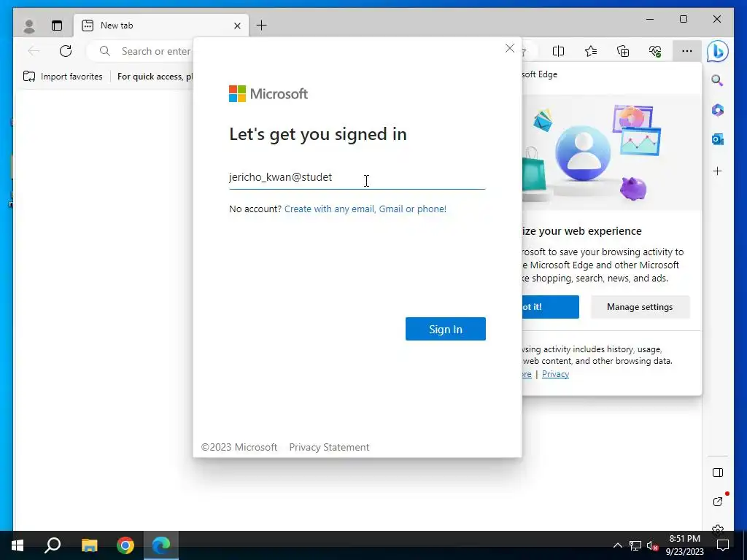Click the Got it! button
This screenshot has height=560, width=747.
(x=550, y=307)
